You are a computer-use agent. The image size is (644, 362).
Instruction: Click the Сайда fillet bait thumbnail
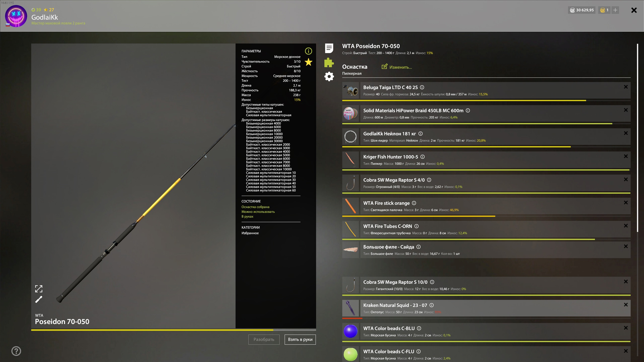(x=351, y=250)
